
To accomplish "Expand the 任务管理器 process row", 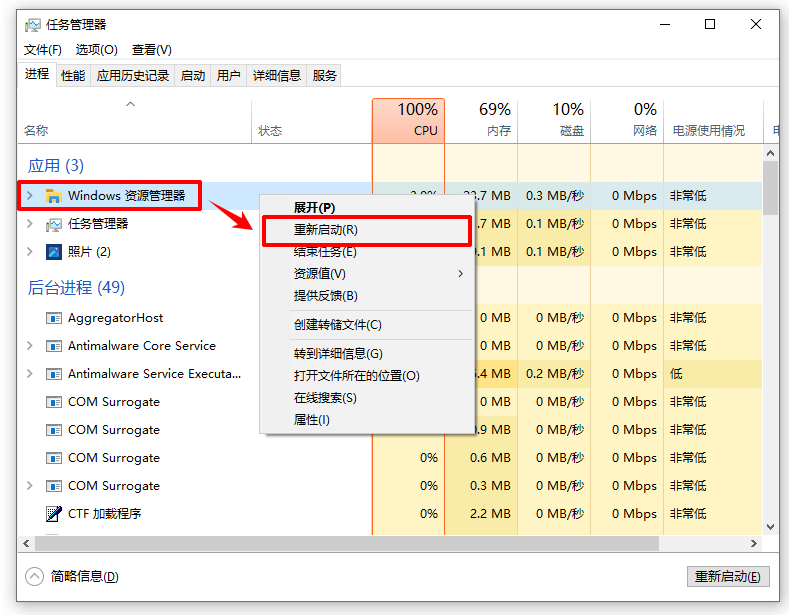I will pyautogui.click(x=30, y=223).
